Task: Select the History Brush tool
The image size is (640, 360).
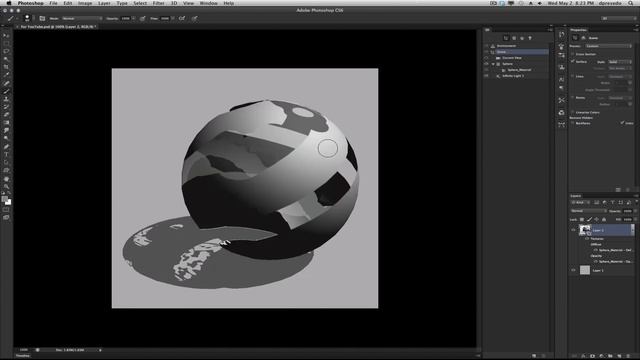Action: pos(6,107)
